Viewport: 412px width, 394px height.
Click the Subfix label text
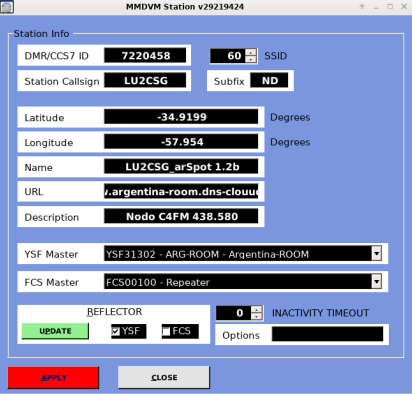coord(229,81)
